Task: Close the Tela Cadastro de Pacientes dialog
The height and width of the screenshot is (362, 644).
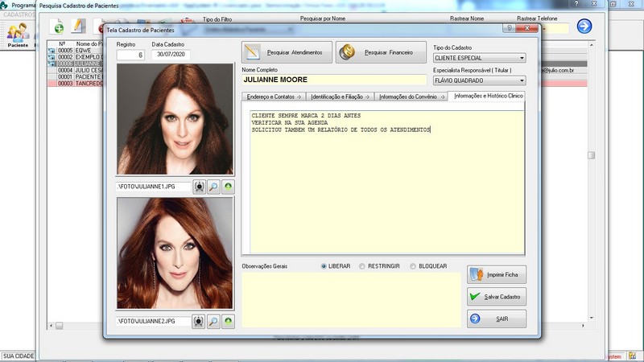Action: click(527, 28)
